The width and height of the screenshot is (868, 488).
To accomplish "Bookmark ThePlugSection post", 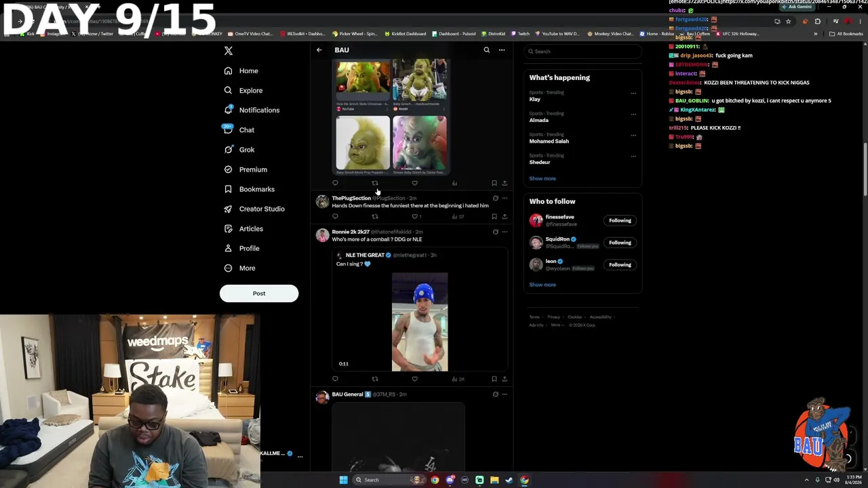I will 494,217.
